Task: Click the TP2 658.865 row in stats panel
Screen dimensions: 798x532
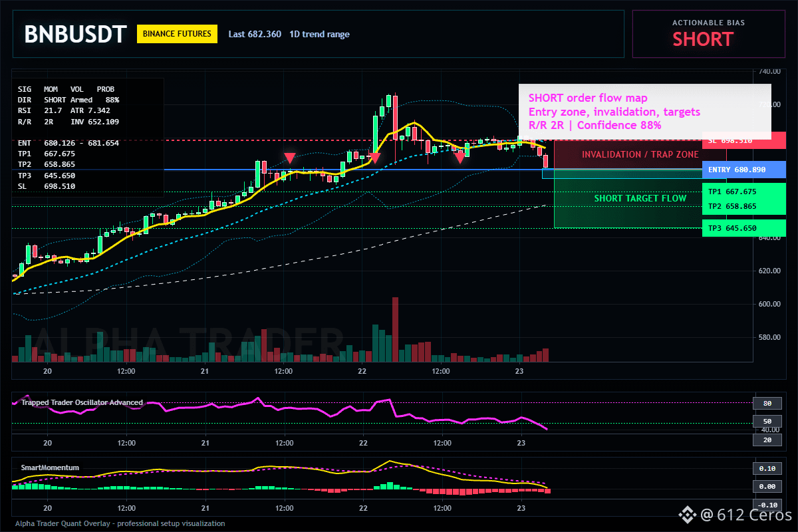Action: 47,164
